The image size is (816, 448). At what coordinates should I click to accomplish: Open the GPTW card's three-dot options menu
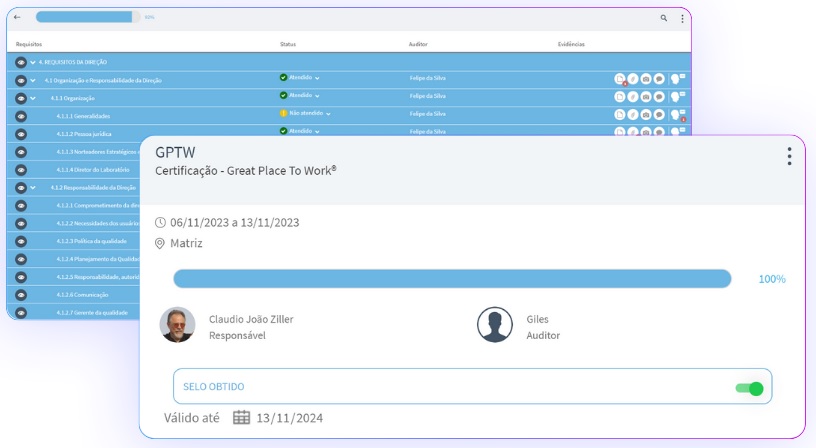(x=789, y=157)
